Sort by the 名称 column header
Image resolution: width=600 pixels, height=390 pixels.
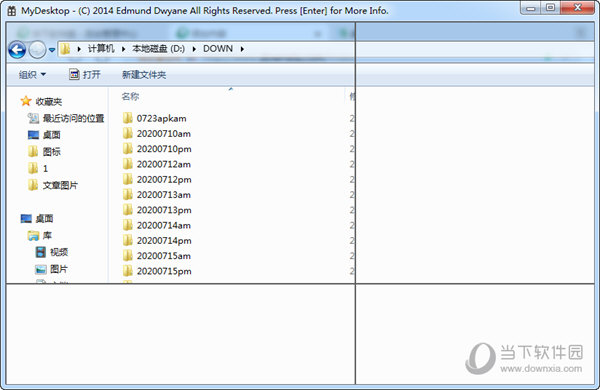130,96
